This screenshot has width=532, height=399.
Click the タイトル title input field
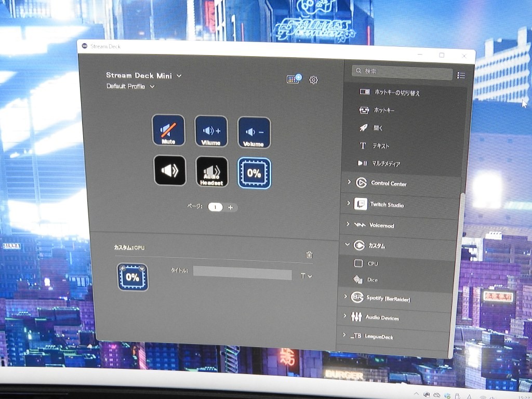242,273
